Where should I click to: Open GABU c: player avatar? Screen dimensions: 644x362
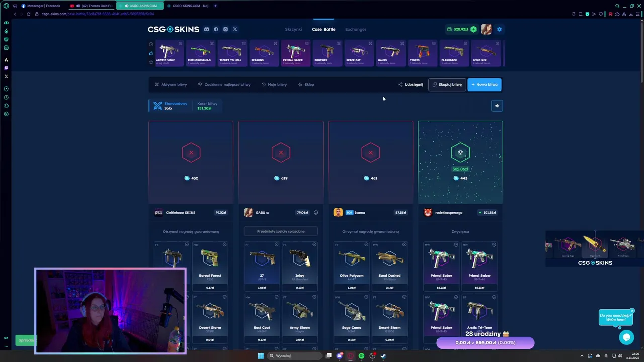pos(248,212)
